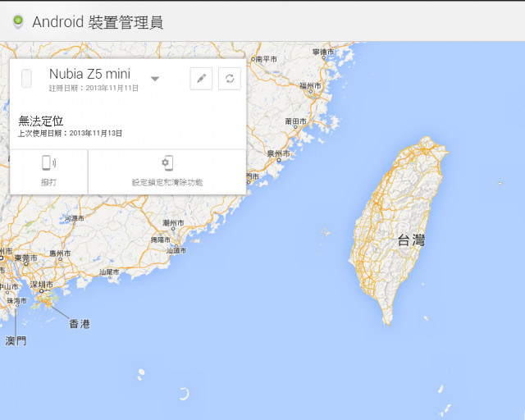Screen dimensions: 525x420
Task: Click the 香港 map label
Action: pyautogui.click(x=80, y=324)
